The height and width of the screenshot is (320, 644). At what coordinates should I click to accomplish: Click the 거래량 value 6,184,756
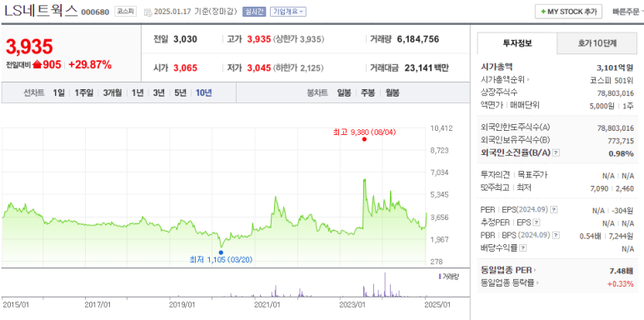[418, 39]
